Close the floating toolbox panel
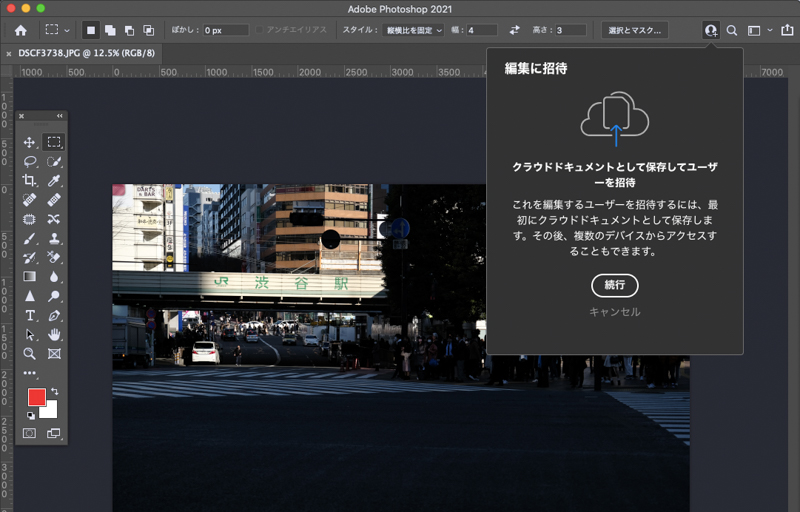Viewport: 800px width, 512px height. [21, 116]
